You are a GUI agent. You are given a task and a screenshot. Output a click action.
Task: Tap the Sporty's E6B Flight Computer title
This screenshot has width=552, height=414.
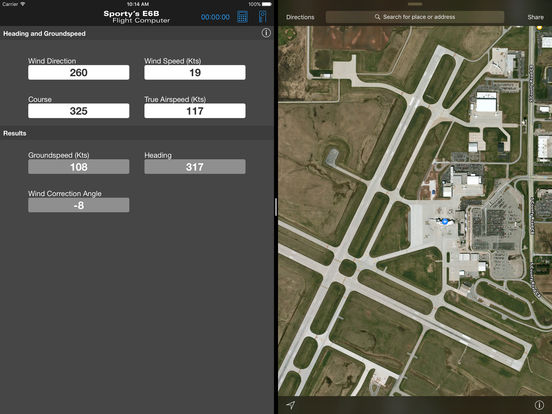[x=137, y=17]
